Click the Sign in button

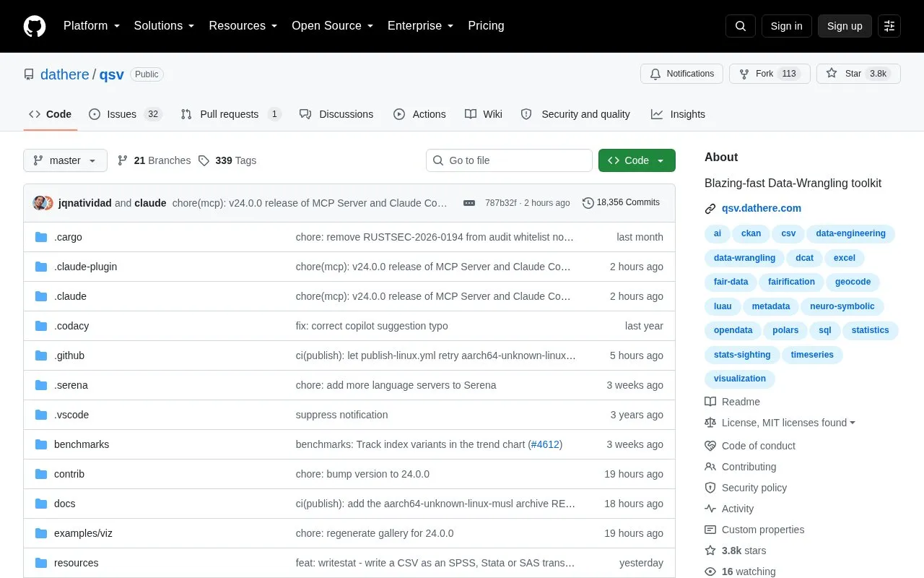pos(786,26)
